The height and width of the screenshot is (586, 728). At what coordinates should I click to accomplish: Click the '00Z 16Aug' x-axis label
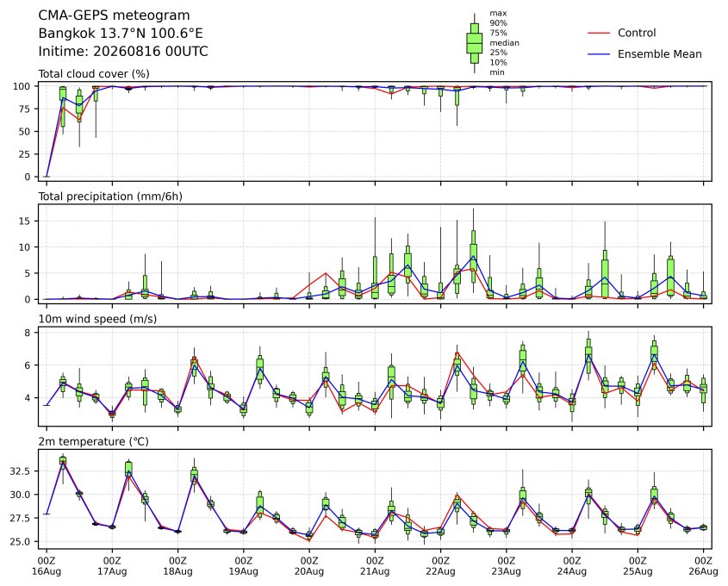[47, 566]
